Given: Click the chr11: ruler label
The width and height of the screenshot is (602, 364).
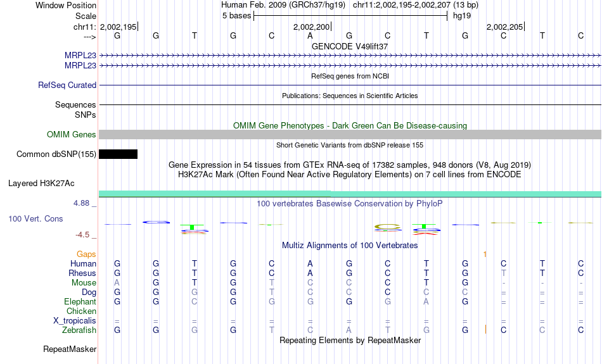Looking at the screenshot, I should click(85, 27).
